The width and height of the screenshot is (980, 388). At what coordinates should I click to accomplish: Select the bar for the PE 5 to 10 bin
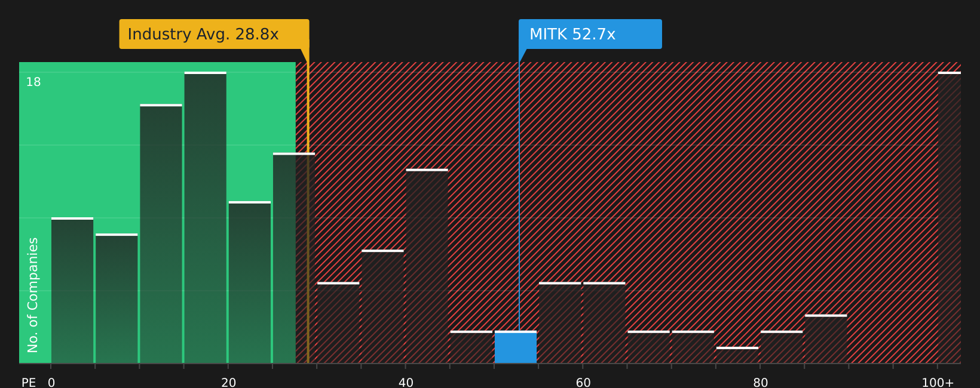tap(117, 298)
